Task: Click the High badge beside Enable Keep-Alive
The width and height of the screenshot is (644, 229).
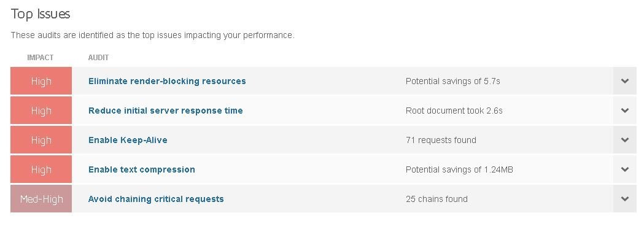Action: (41, 141)
